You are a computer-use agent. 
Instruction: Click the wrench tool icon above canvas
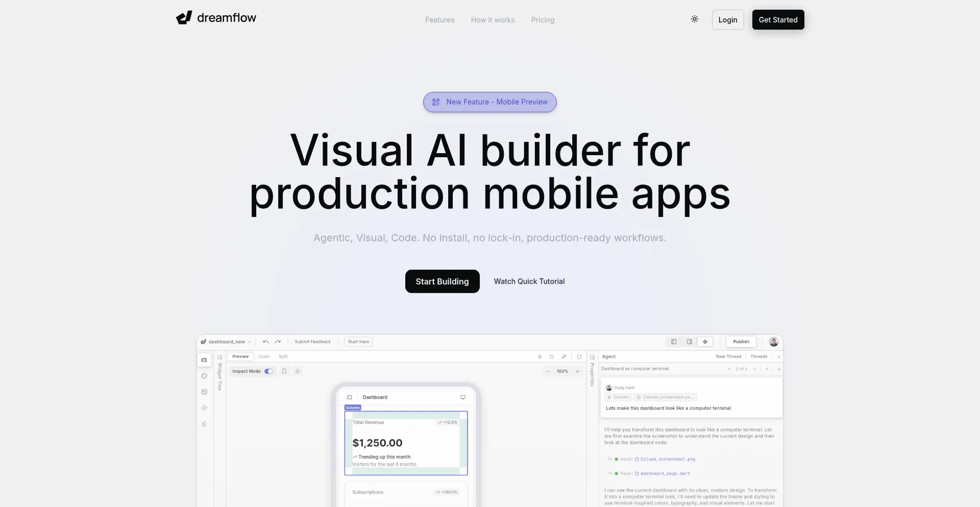(563, 356)
